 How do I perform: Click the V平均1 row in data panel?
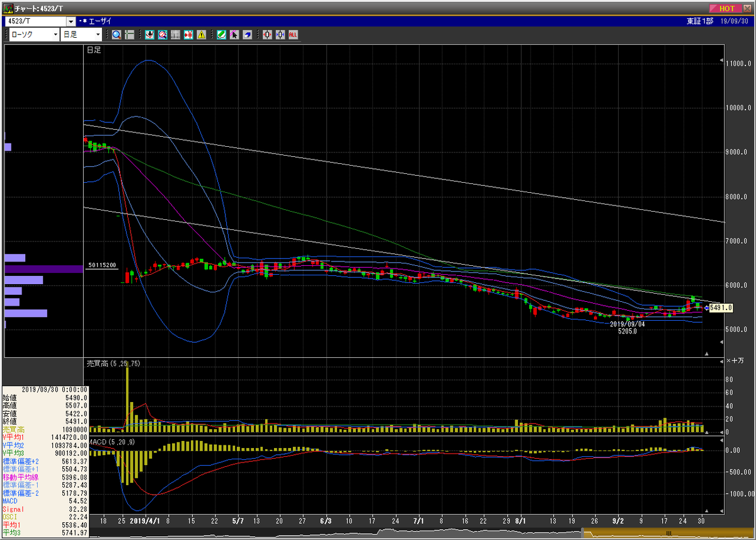coord(45,437)
